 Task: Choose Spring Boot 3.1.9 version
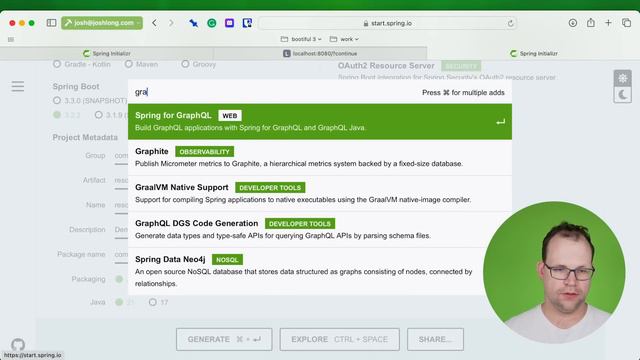(x=111, y=115)
